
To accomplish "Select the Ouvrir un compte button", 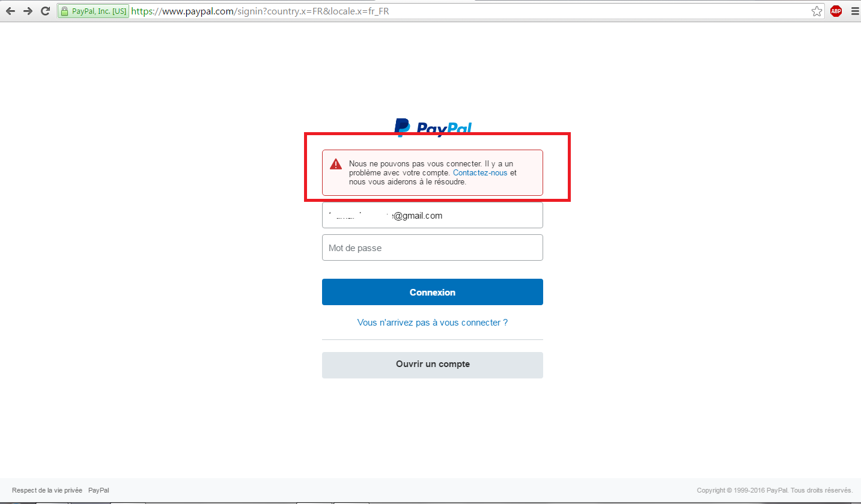I will click(433, 365).
